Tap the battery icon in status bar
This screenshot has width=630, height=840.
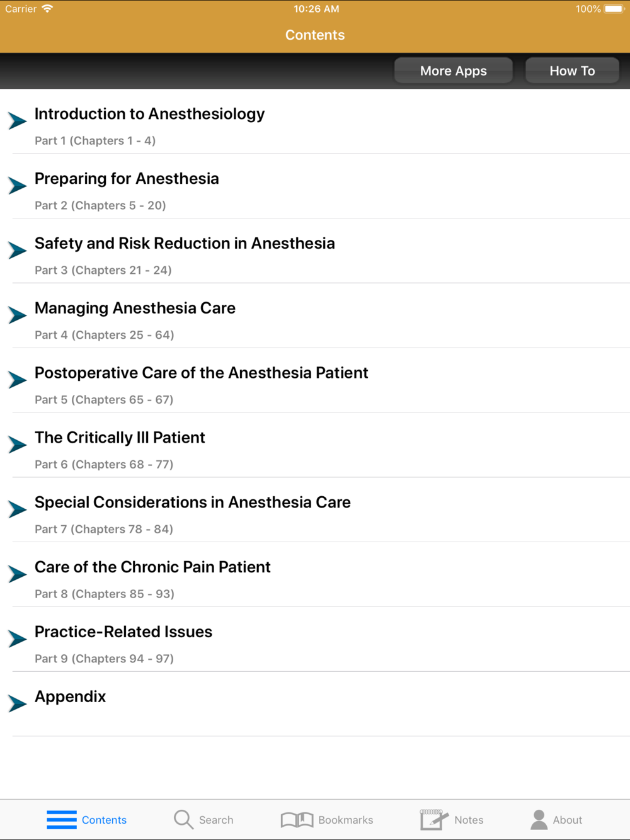614,9
